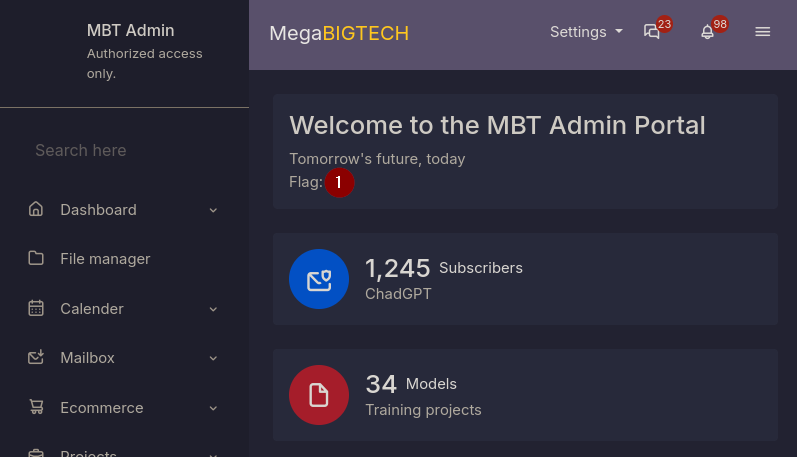Expand the Calender submenu chevron

(x=213, y=309)
